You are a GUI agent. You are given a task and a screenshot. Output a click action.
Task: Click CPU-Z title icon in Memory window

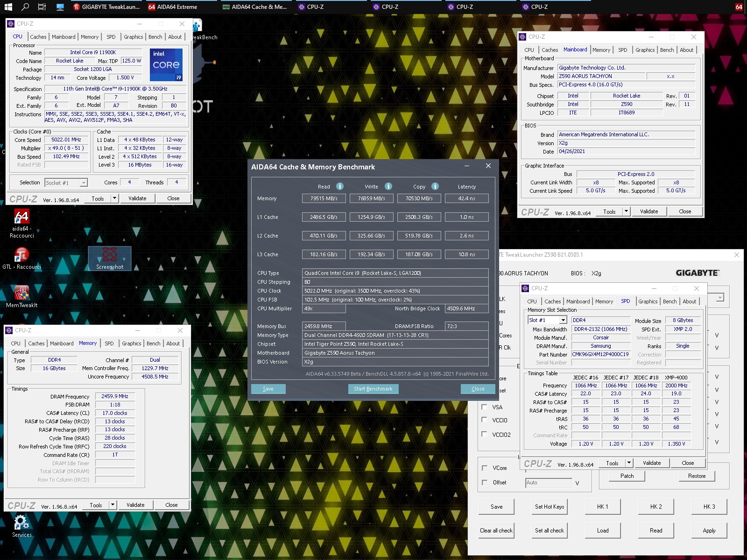click(9, 330)
